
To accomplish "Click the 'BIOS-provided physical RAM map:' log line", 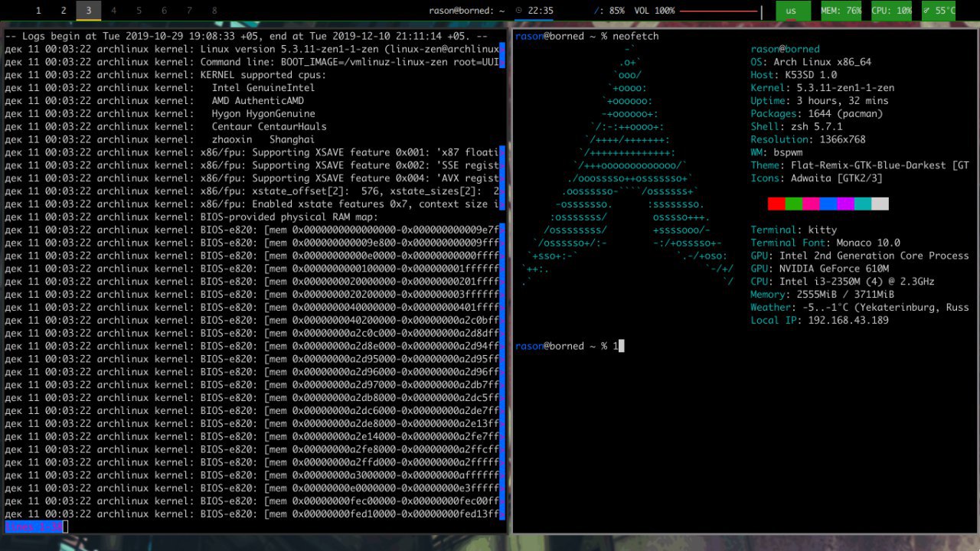I will [191, 217].
